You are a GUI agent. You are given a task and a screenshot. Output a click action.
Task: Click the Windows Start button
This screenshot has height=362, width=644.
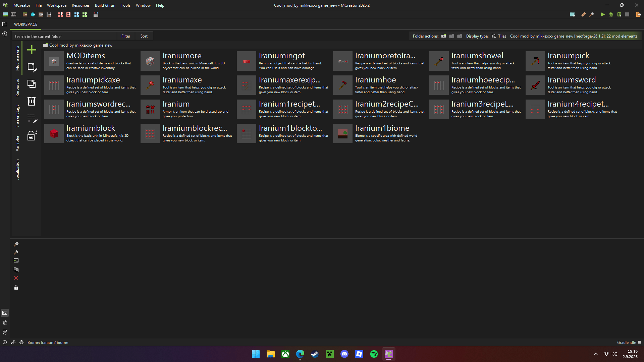[256, 354]
